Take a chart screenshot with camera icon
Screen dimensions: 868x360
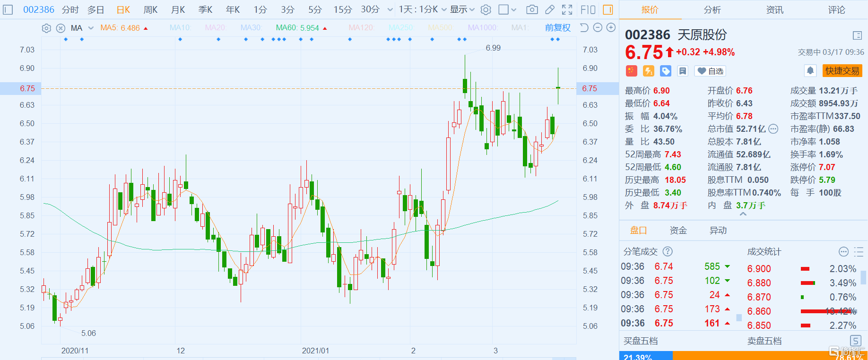tap(532, 9)
